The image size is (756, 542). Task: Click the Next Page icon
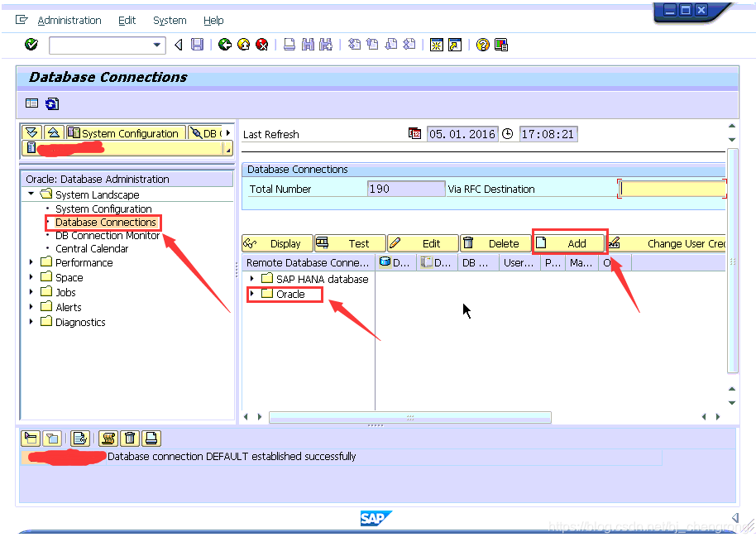(x=390, y=45)
